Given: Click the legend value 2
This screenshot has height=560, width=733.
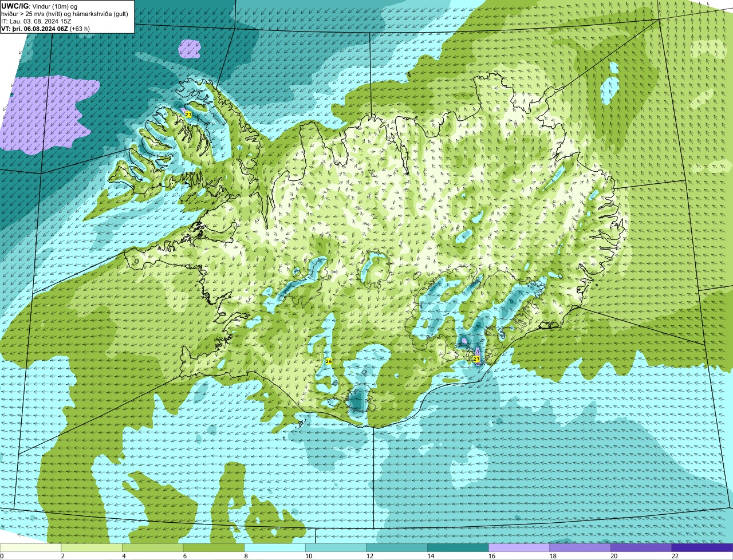Looking at the screenshot, I should (62, 556).
